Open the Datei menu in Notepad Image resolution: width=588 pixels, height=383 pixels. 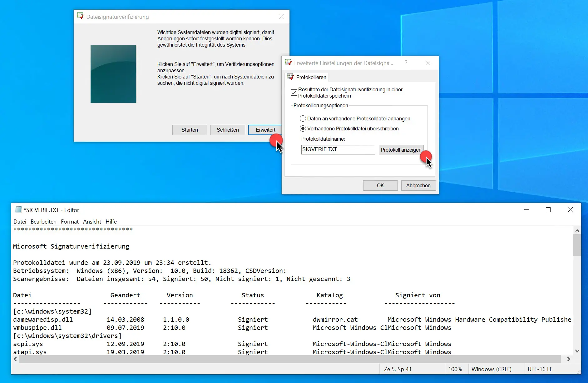(20, 221)
